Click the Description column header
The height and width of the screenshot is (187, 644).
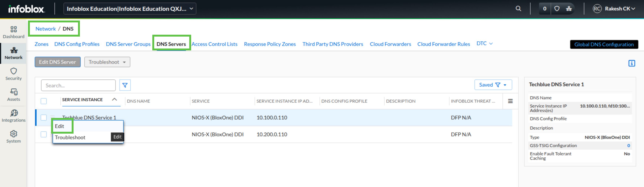click(x=401, y=101)
